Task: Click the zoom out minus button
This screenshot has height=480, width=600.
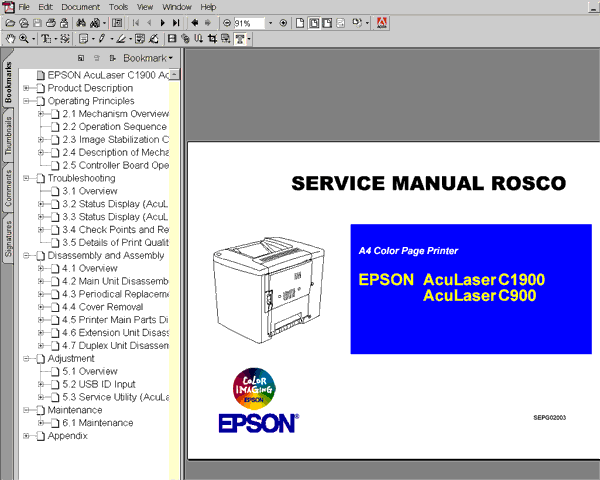Action: pyautogui.click(x=227, y=23)
